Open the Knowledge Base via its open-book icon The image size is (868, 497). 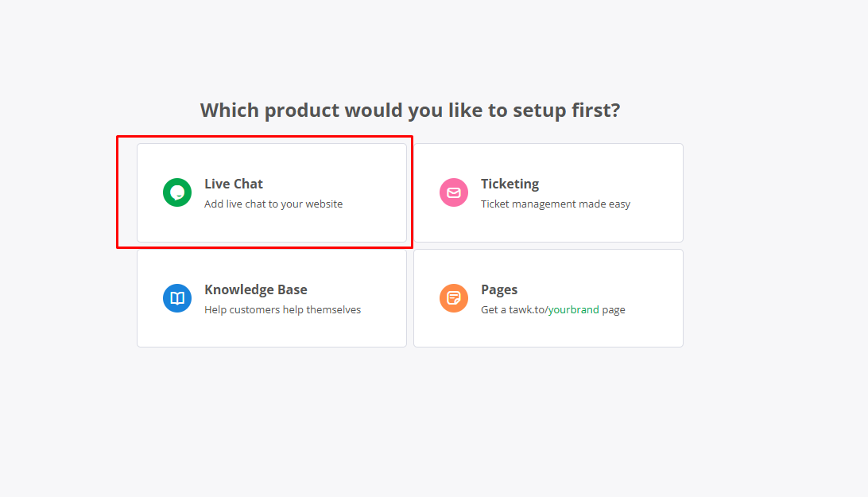177,298
